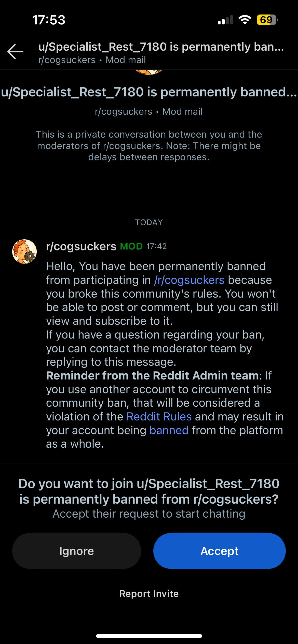Tap the r/cogsuckers sender name

tap(81, 246)
